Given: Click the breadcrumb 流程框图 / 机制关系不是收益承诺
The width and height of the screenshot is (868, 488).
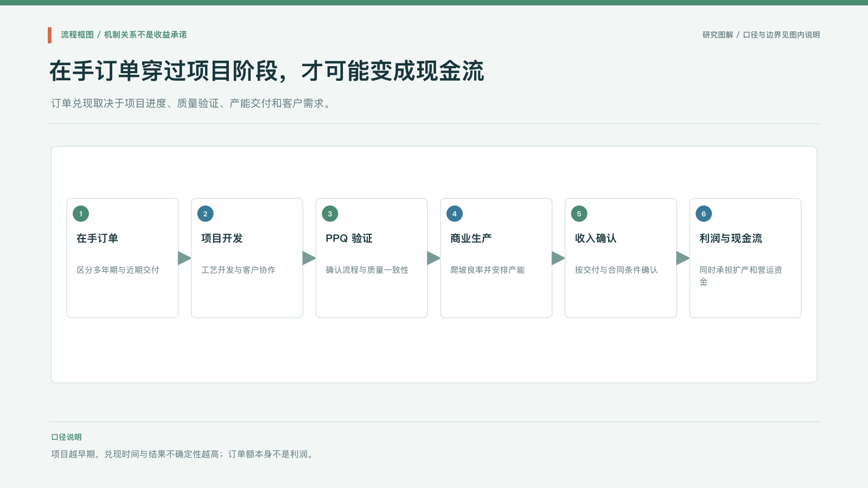Looking at the screenshot, I should 124,35.
